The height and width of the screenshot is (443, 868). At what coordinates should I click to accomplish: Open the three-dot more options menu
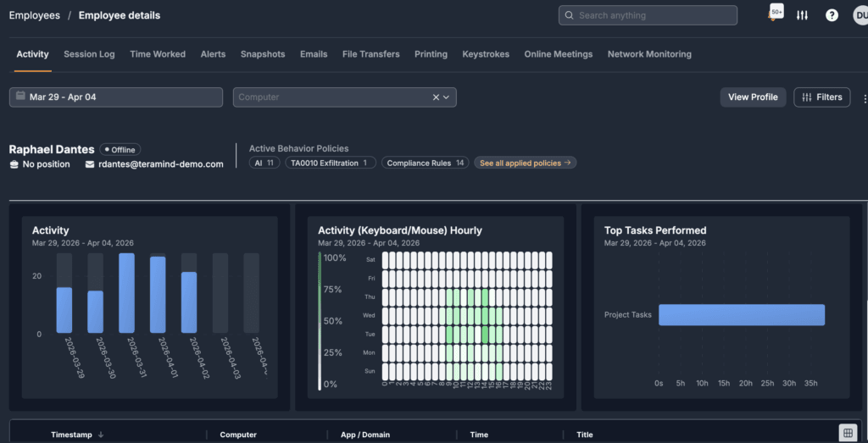pyautogui.click(x=864, y=99)
